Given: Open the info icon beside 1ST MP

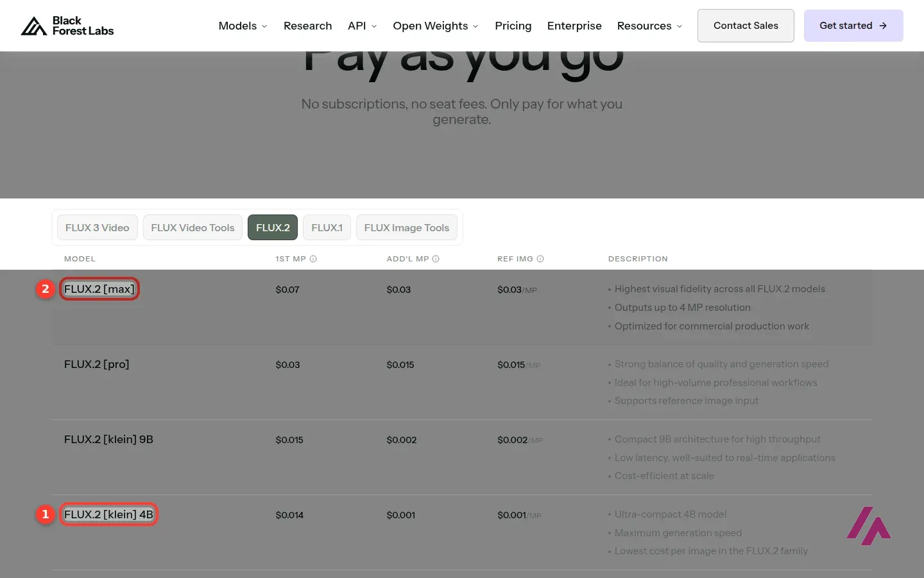Looking at the screenshot, I should coord(313,259).
